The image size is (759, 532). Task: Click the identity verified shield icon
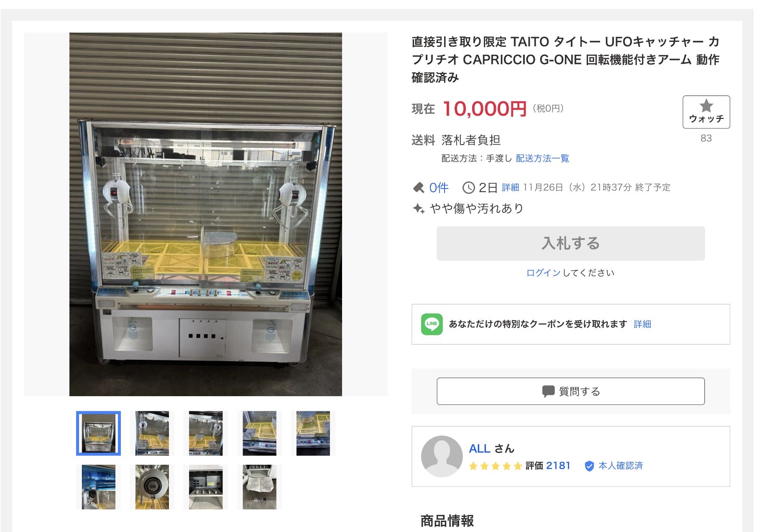[x=589, y=466]
